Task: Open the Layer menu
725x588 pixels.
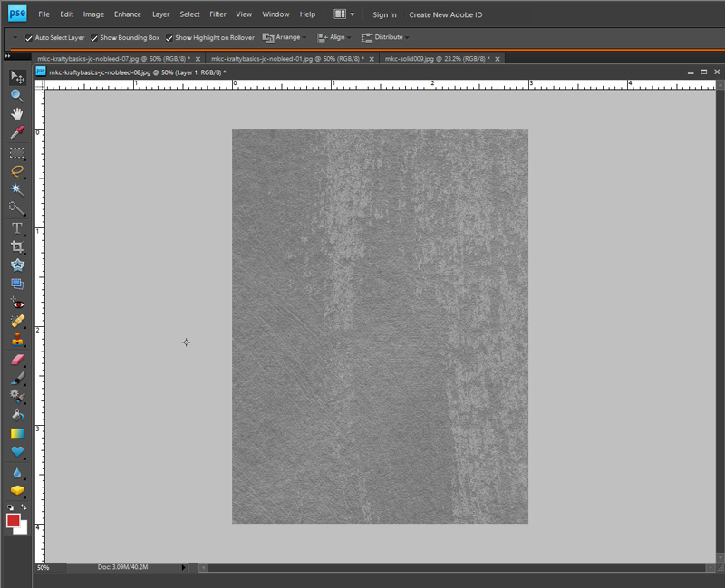Action: [161, 14]
